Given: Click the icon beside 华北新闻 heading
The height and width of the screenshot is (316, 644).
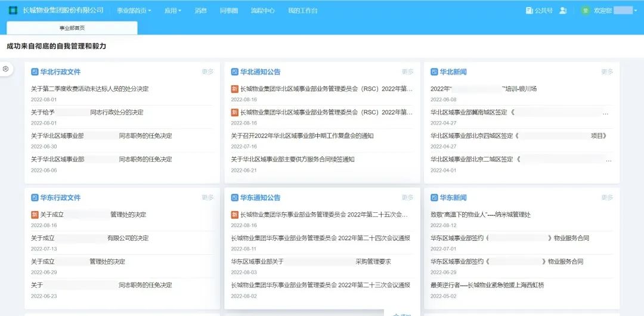Looking at the screenshot, I should (x=434, y=72).
